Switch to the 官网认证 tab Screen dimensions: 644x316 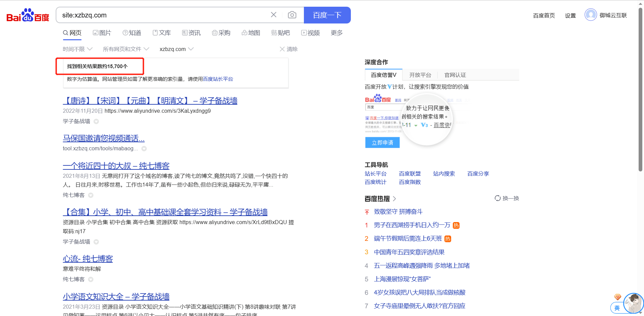pos(455,75)
